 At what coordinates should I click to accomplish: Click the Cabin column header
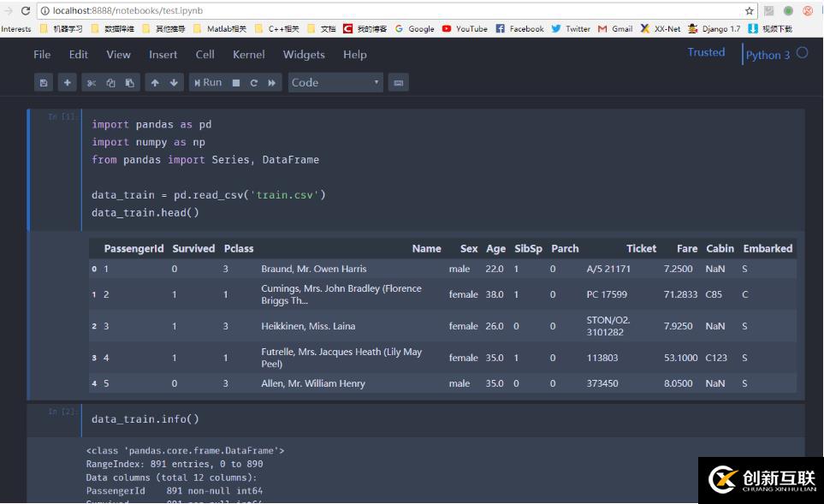720,249
